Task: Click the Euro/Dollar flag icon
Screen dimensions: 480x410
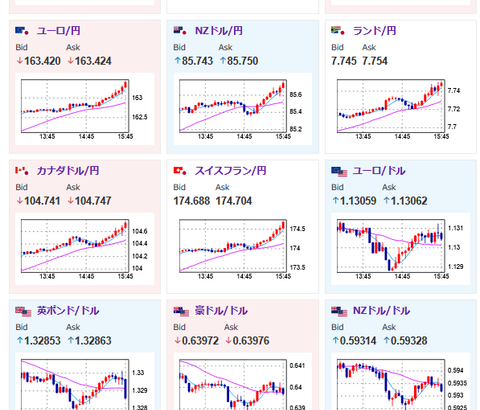Action: tap(339, 172)
